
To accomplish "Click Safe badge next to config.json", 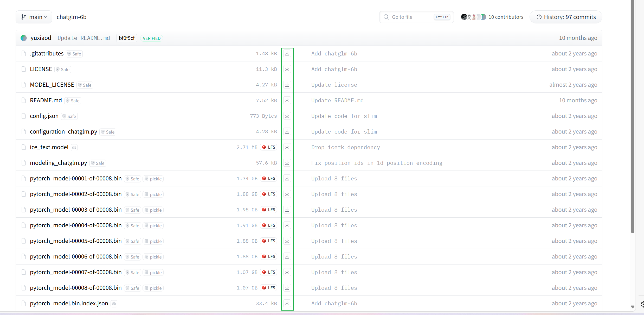I will pyautogui.click(x=69, y=116).
